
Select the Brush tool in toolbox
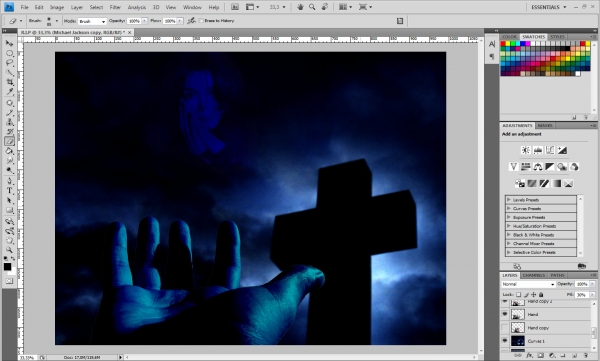[x=9, y=113]
